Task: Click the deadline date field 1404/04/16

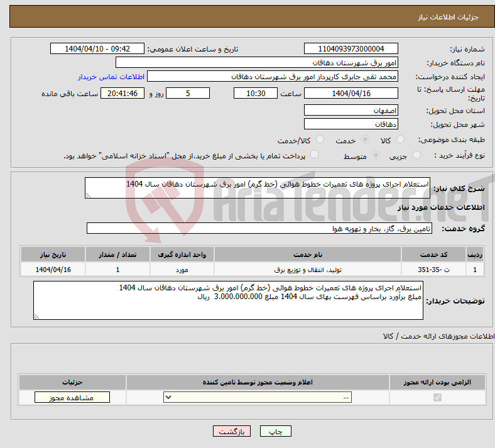Action: (x=351, y=93)
